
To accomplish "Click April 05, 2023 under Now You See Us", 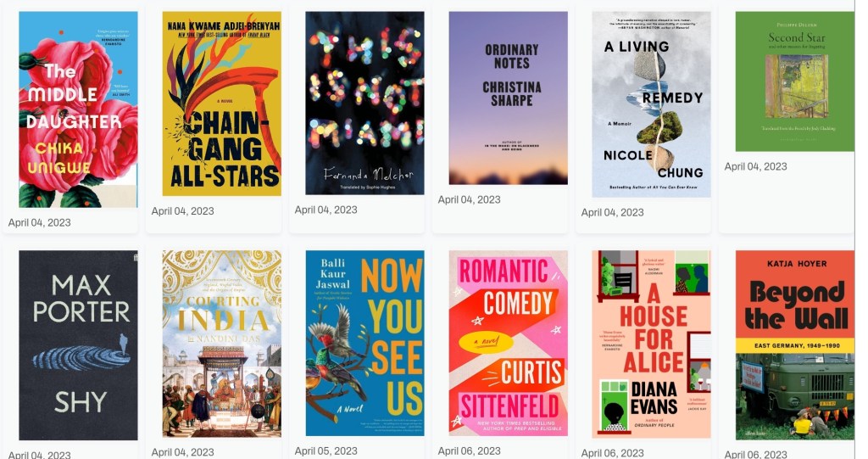I will 326,451.
